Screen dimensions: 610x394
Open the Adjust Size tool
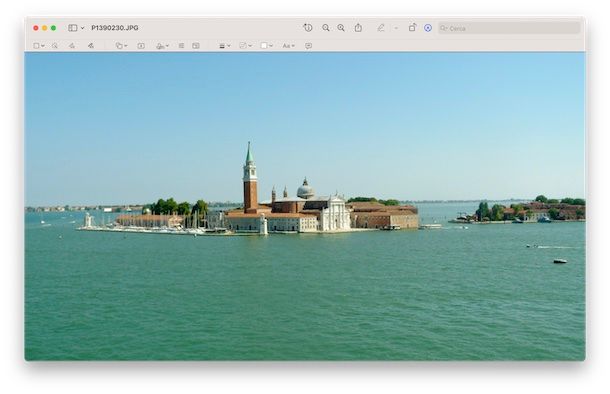coord(196,46)
